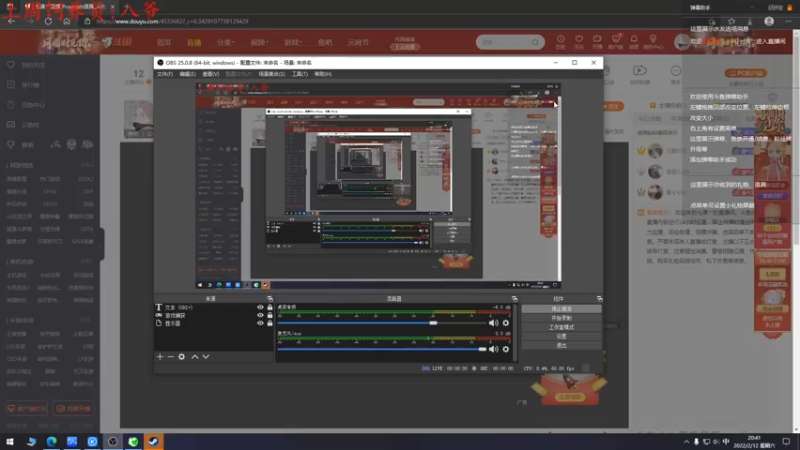Click the start recording button in OBS
The width and height of the screenshot is (800, 450).
pos(561,318)
